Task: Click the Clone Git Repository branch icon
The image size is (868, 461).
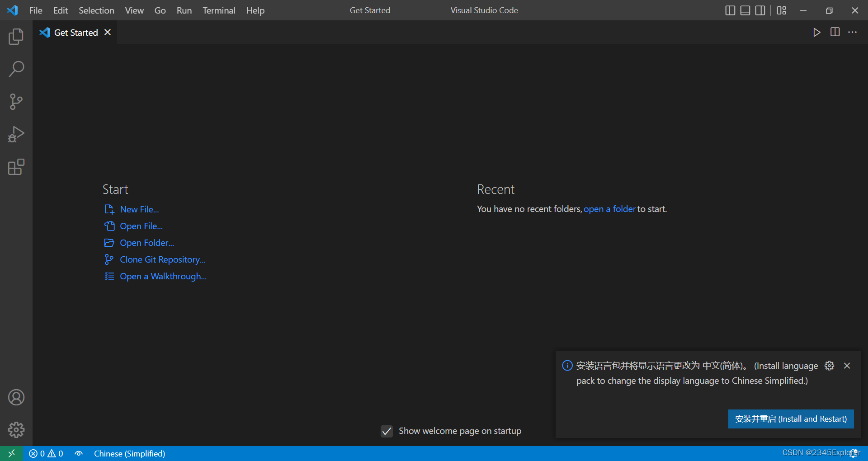Action: point(109,259)
